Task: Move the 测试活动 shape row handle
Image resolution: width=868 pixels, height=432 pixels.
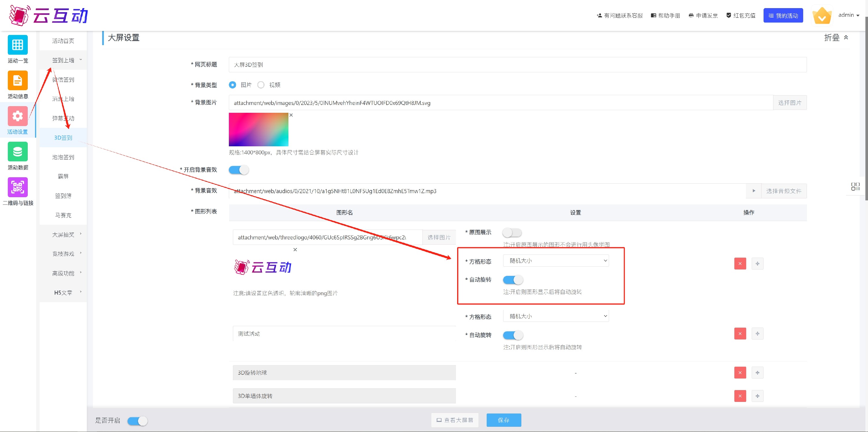Action: click(757, 334)
